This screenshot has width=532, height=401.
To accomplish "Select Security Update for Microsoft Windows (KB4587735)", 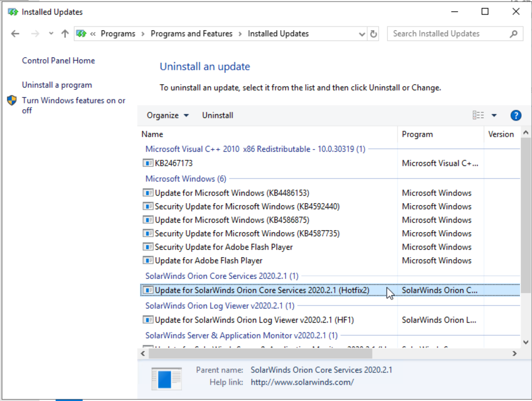I will coord(247,233).
